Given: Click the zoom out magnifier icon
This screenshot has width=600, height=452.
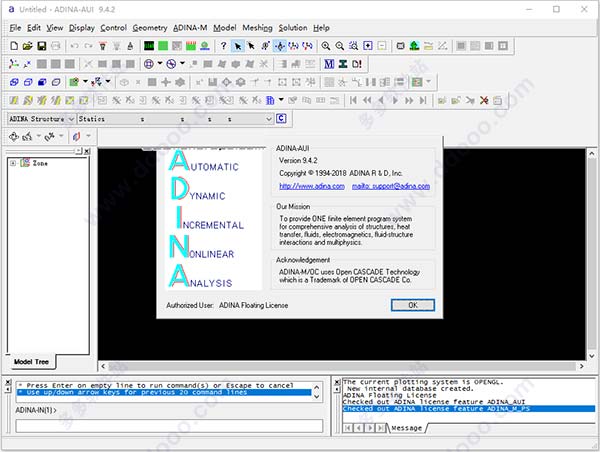Looking at the screenshot, I should (339, 46).
